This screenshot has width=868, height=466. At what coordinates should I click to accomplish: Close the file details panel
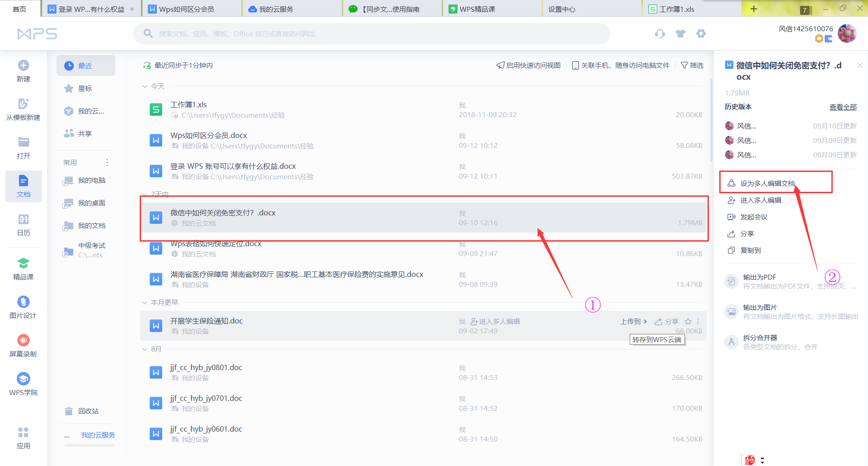860,65
